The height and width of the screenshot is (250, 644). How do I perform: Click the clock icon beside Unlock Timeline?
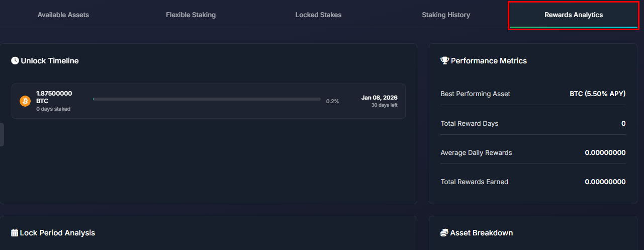(x=15, y=61)
